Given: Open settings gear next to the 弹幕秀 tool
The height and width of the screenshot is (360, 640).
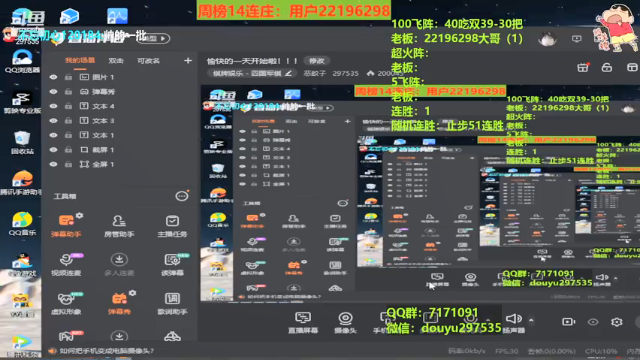Looking at the screenshot, I should (132, 293).
